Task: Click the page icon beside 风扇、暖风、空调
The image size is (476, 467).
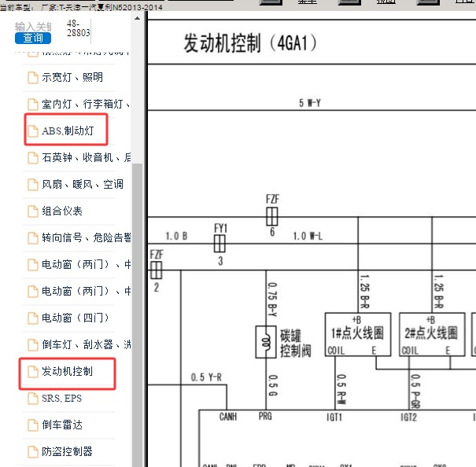Action: [x=33, y=185]
